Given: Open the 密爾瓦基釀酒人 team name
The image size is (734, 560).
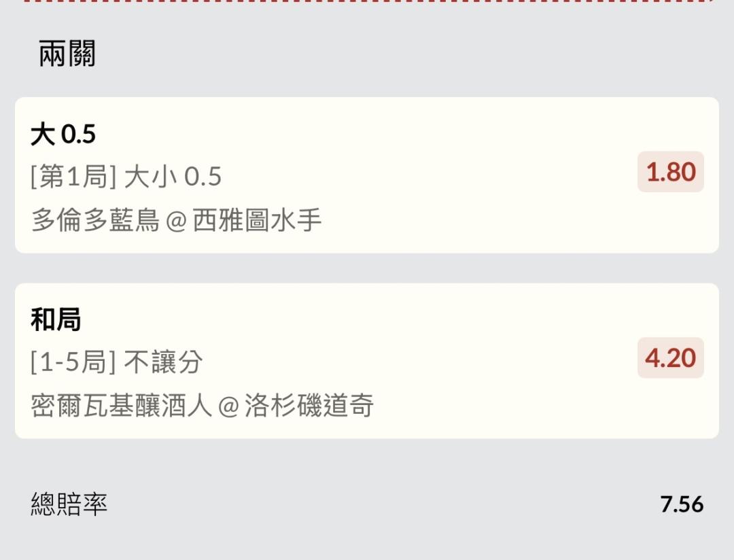Looking at the screenshot, I should pos(121,406).
